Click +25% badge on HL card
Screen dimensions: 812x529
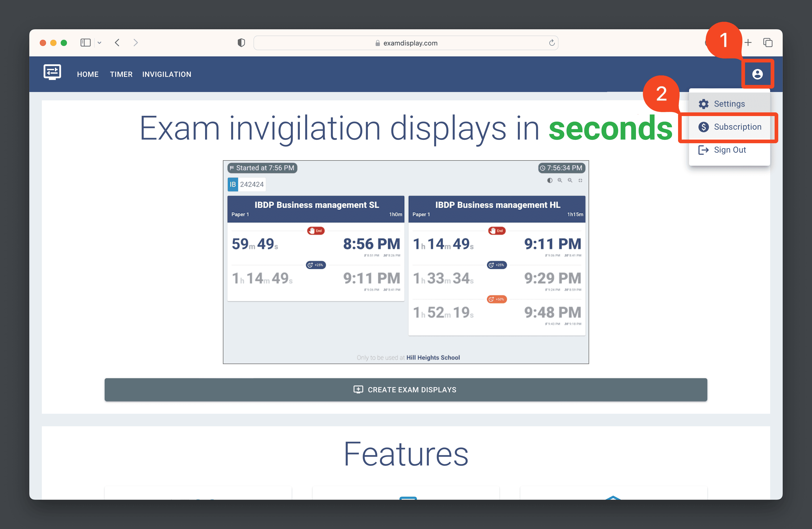pos(497,265)
